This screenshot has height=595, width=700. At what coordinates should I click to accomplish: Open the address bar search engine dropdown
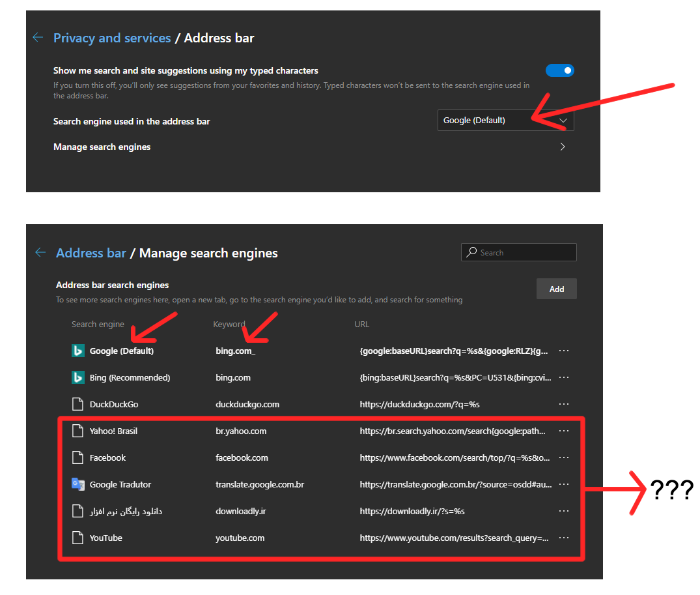(505, 120)
